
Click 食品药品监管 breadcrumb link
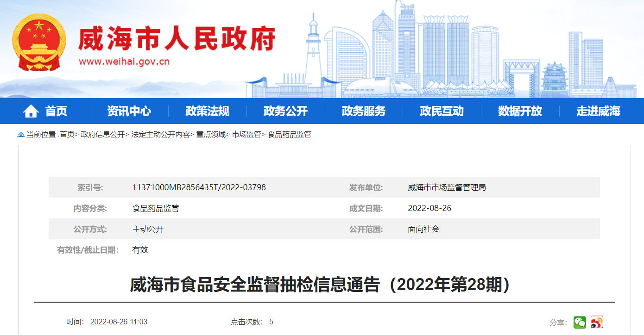(x=290, y=135)
